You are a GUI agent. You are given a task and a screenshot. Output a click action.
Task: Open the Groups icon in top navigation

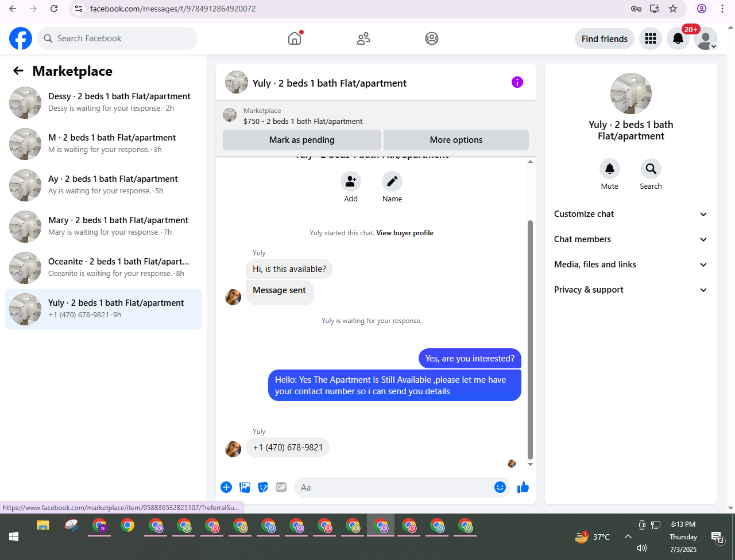click(x=432, y=38)
